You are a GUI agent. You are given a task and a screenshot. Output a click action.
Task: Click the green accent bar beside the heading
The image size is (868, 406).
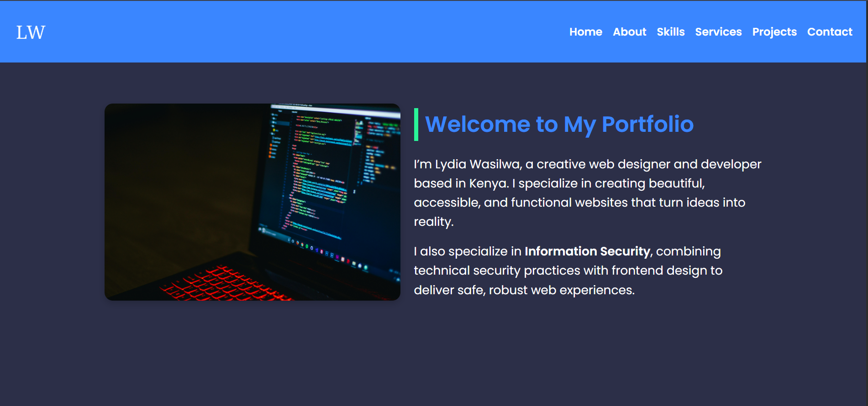(416, 125)
